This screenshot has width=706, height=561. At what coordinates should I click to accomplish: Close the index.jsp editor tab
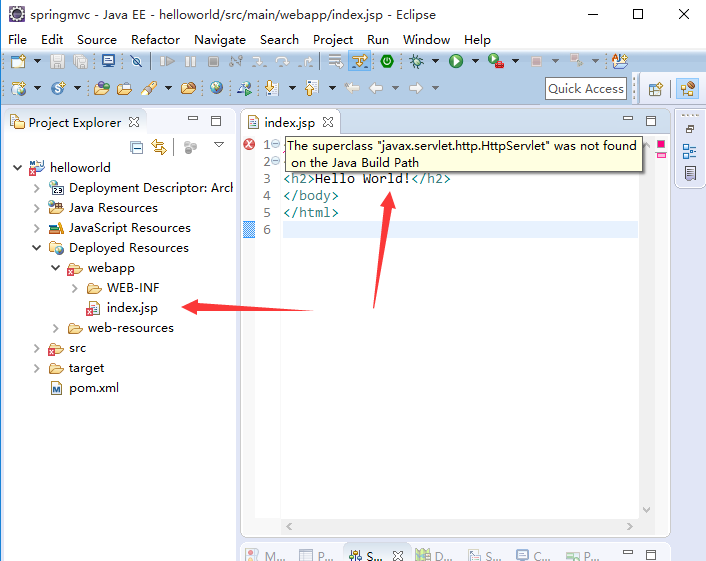[328, 122]
